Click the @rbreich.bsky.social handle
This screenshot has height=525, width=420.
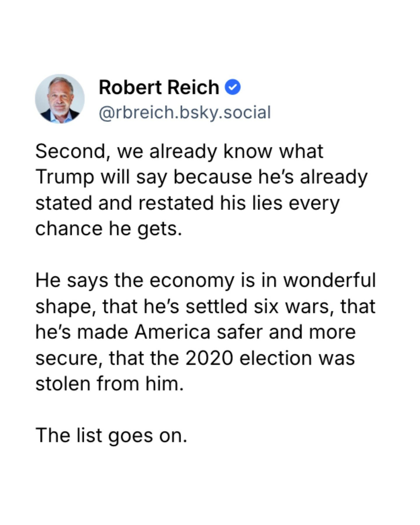[x=185, y=112]
